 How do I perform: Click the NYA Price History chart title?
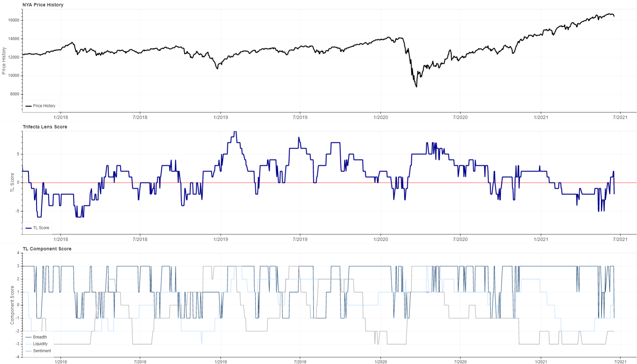42,5
